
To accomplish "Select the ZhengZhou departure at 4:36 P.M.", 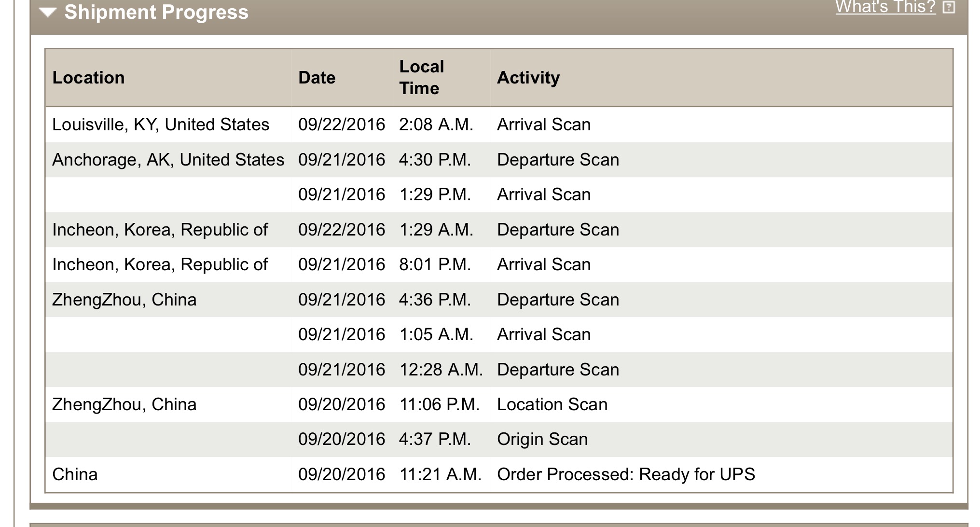I will (x=499, y=300).
